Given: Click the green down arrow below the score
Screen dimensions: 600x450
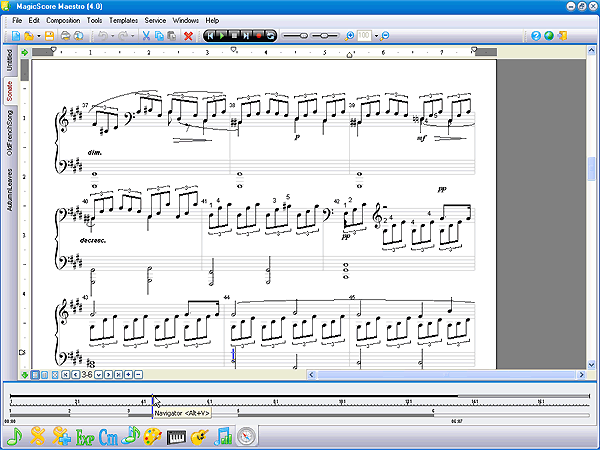Looking at the screenshot, I should click(x=25, y=375).
